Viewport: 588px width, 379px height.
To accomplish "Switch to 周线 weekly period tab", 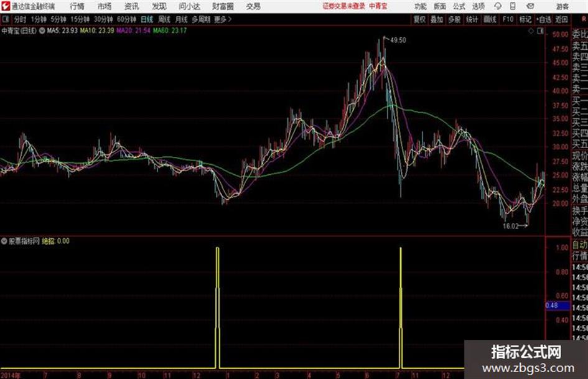I will 164,19.
